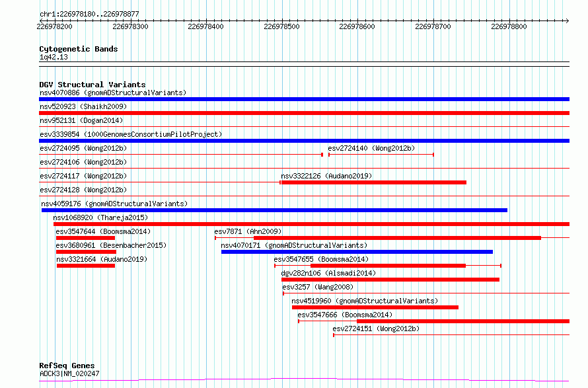Open the esv3547644 (Boomsma2014) label
This screenshot has width=588, height=388.
(103, 231)
